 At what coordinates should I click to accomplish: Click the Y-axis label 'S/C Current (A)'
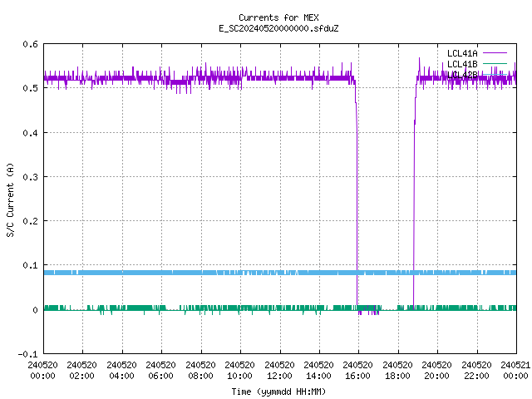[x=10, y=199]
